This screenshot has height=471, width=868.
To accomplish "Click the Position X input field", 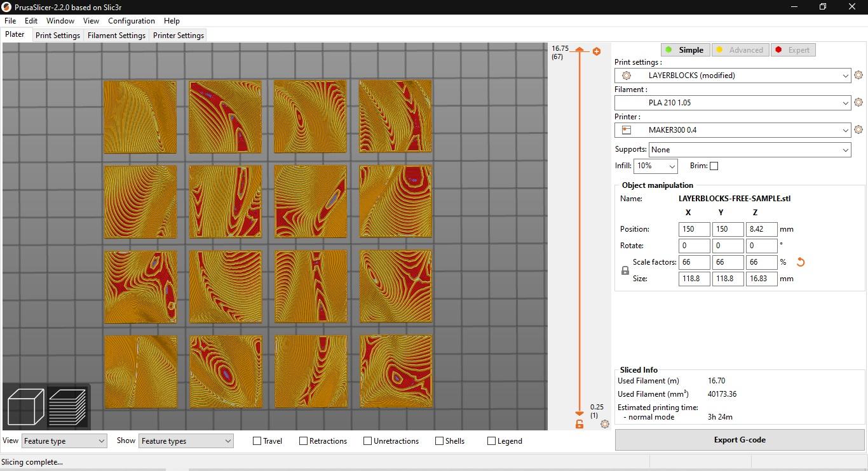I will click(x=694, y=229).
